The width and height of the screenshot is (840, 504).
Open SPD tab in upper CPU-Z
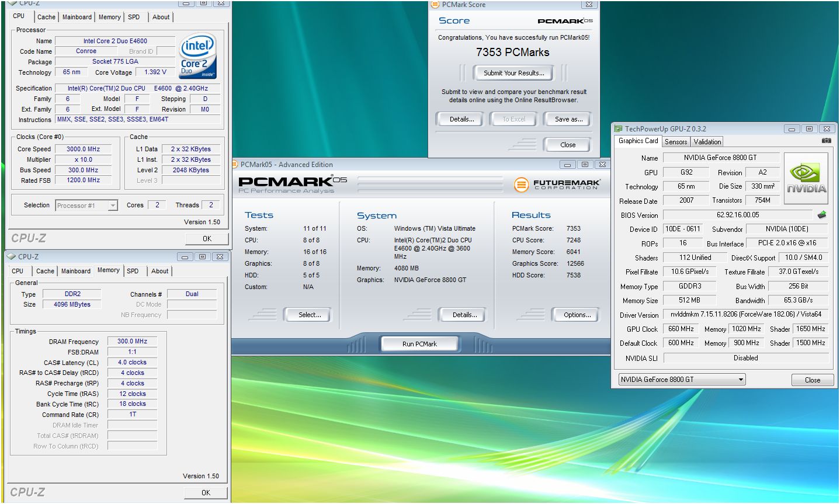pyautogui.click(x=134, y=17)
